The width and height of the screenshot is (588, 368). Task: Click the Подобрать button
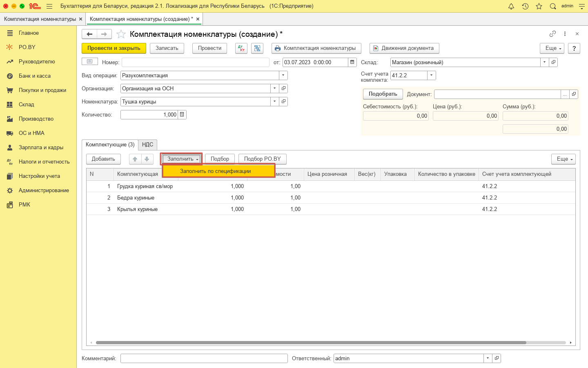tap(383, 94)
